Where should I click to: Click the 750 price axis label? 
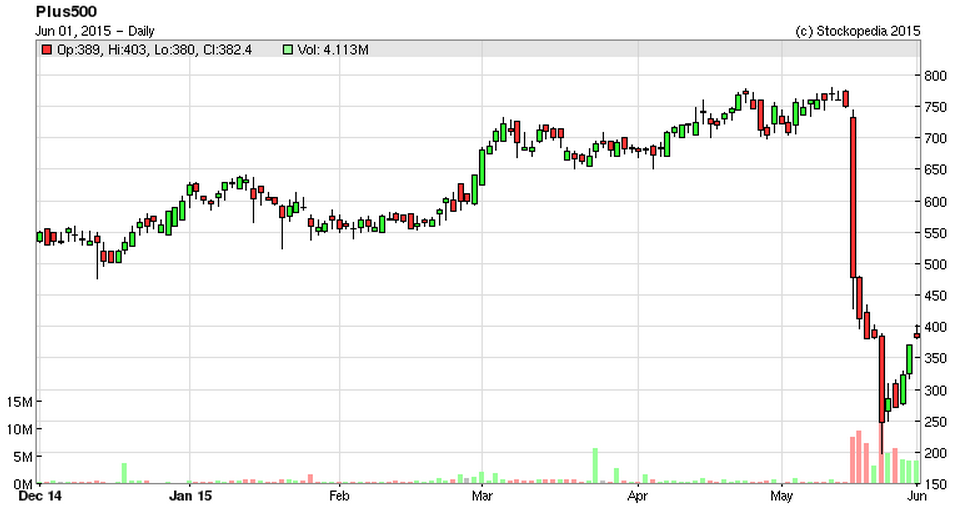tap(935, 107)
